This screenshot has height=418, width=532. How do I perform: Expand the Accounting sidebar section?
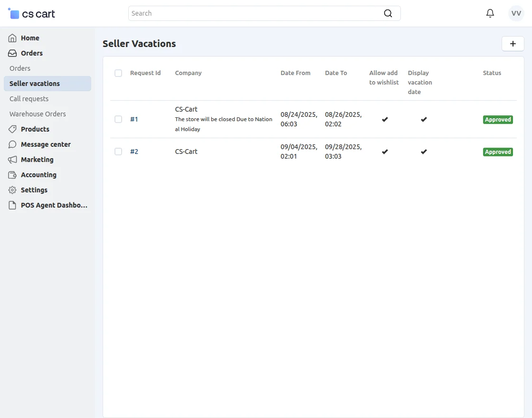38,175
